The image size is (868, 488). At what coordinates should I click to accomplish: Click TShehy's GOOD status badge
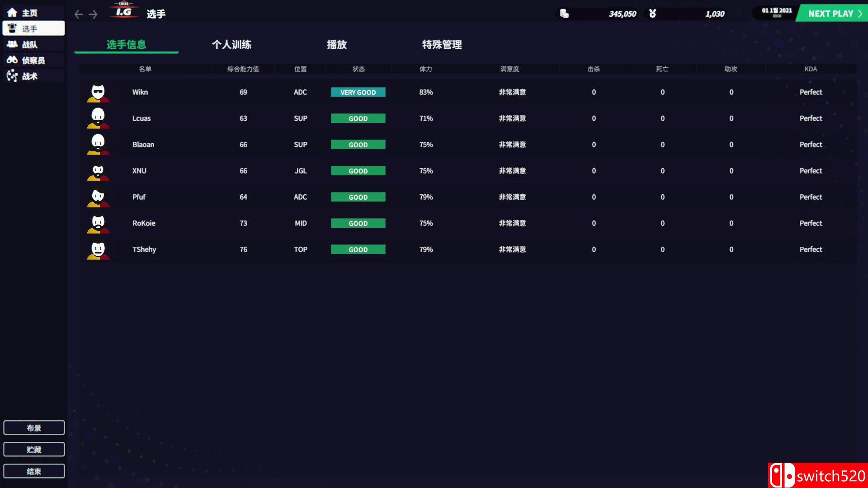click(358, 249)
